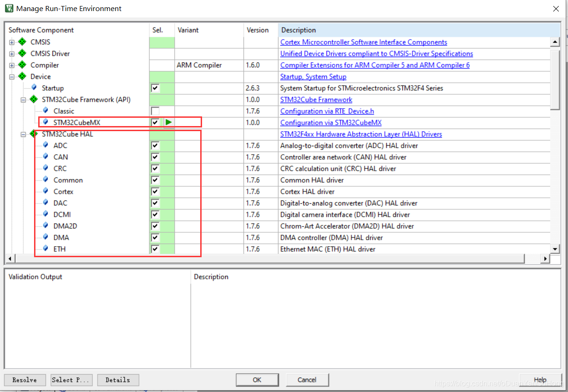This screenshot has height=392, width=568.
Task: Click the horizontal scrollbar right arrow
Action: coord(546,259)
